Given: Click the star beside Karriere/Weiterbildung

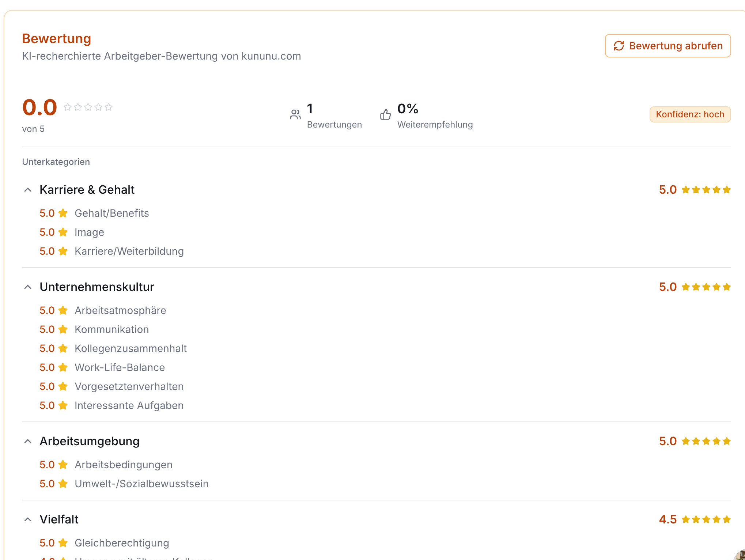Looking at the screenshot, I should coord(63,251).
